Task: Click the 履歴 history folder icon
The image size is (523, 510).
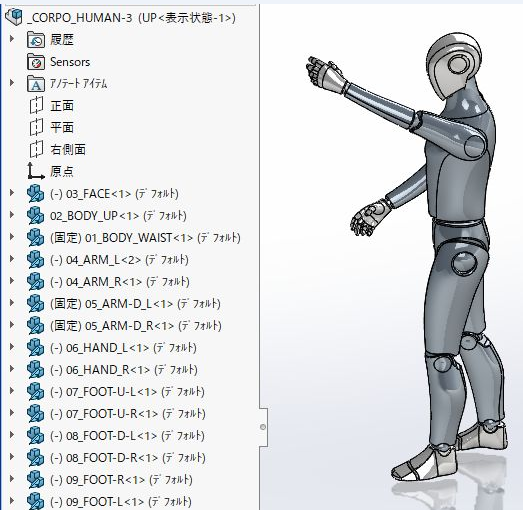Action: click(36, 40)
